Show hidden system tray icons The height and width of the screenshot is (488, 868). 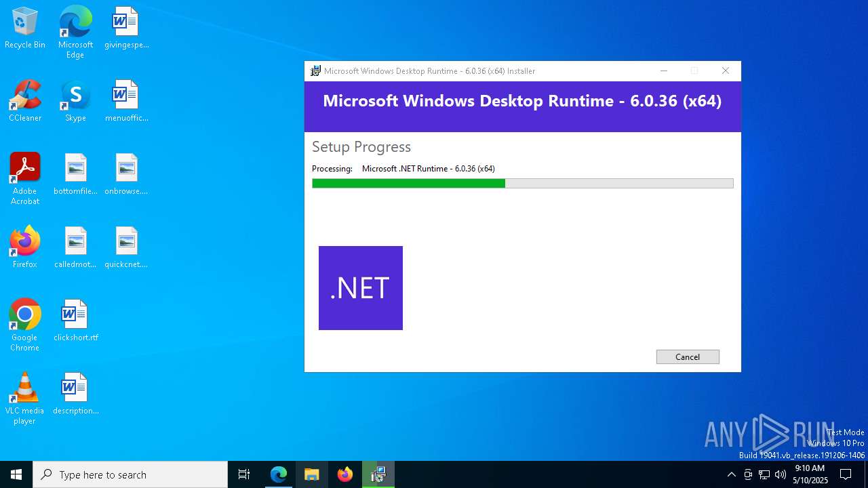point(731,474)
